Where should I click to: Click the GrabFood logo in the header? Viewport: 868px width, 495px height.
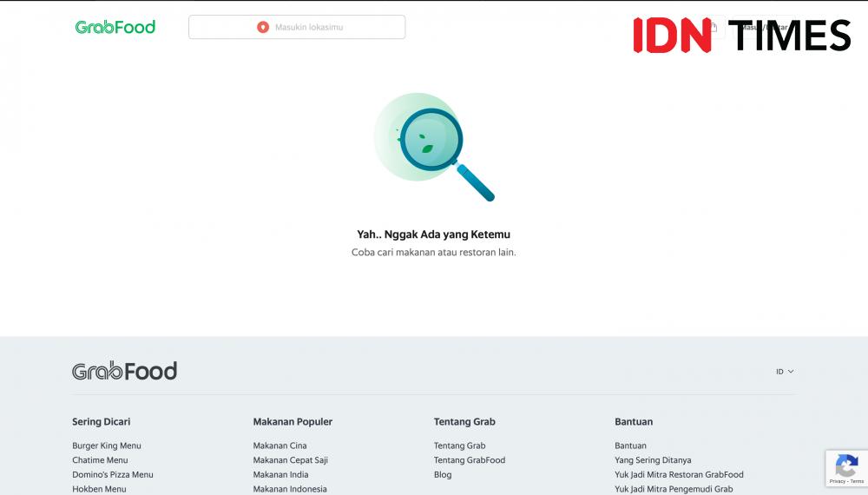point(115,27)
